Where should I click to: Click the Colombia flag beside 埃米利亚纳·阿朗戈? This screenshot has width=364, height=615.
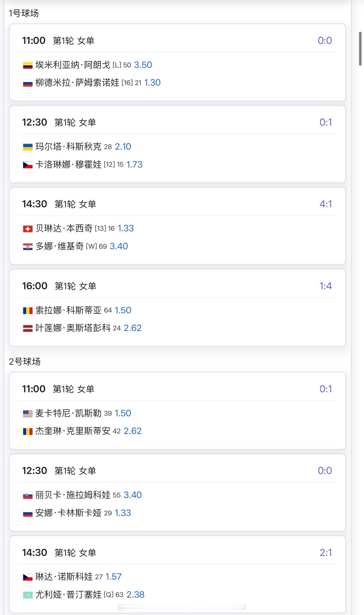pos(28,65)
